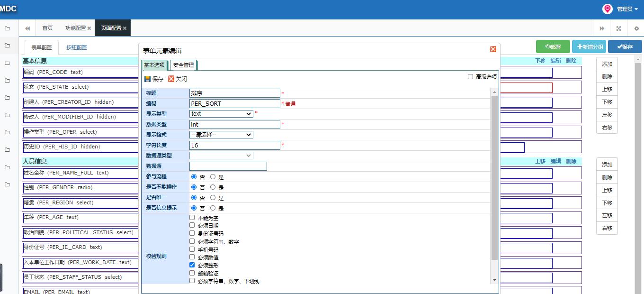Check the 必须字符串、数字、下划线 rule
The image size is (644, 294).
192,281
